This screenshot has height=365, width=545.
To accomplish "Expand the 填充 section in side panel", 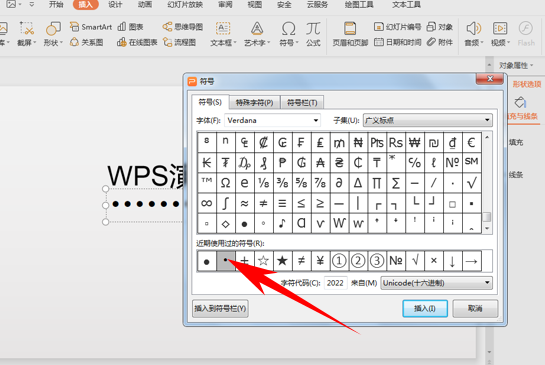I will 516,142.
